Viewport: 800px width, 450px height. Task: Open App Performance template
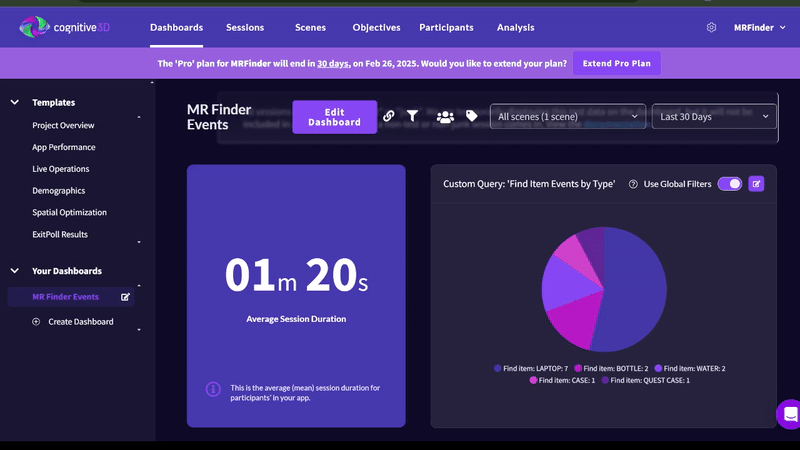pyautogui.click(x=64, y=147)
